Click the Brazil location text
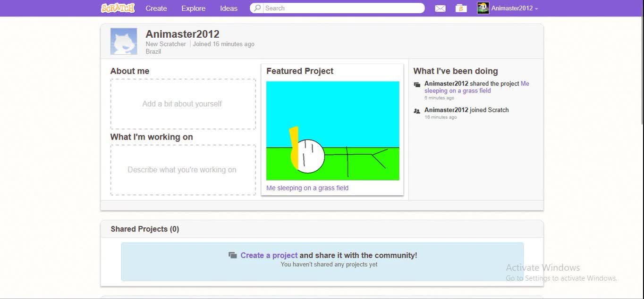The width and height of the screenshot is (644, 299). 153,51
